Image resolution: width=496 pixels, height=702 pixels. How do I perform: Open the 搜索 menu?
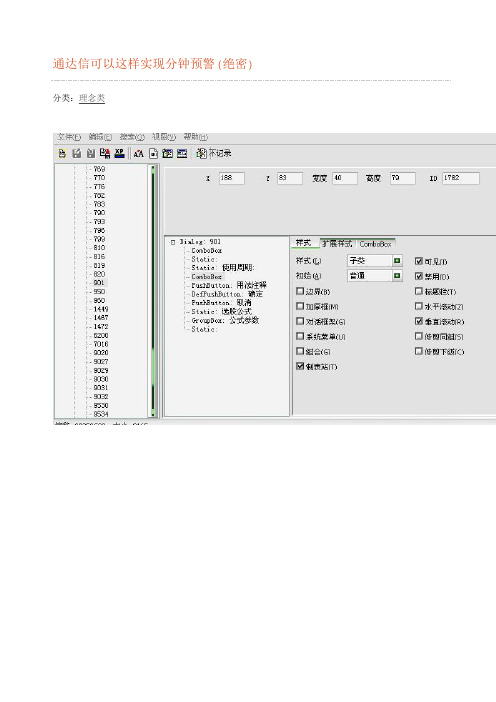(x=132, y=137)
